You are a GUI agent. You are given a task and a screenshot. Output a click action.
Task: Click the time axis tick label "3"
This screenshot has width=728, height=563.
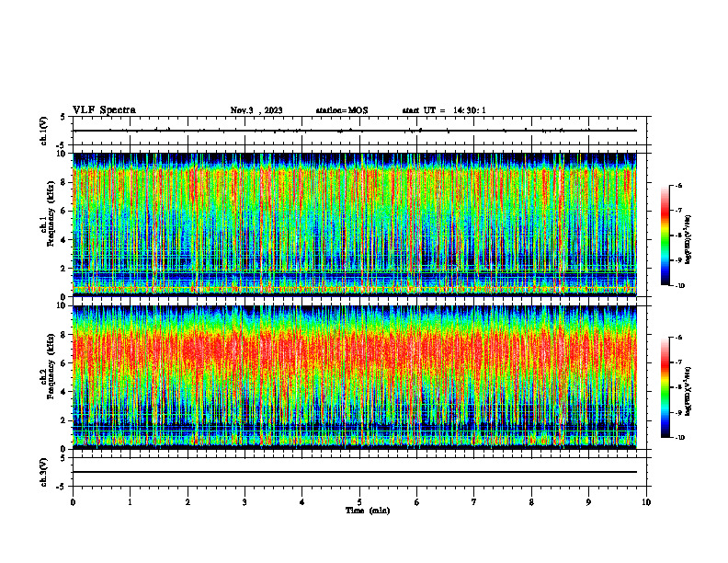(245, 502)
